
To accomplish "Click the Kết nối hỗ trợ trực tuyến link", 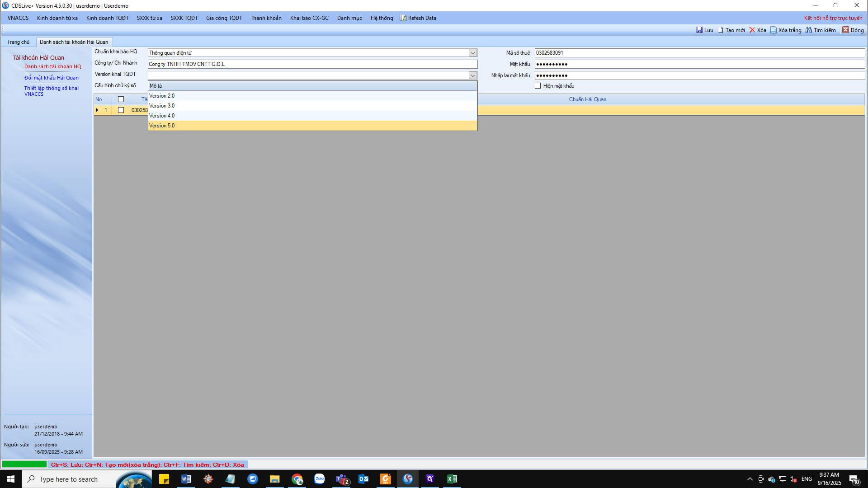I will pos(833,18).
